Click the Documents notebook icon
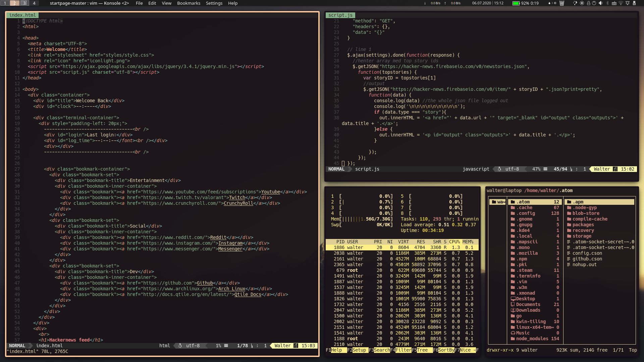 click(513, 304)
